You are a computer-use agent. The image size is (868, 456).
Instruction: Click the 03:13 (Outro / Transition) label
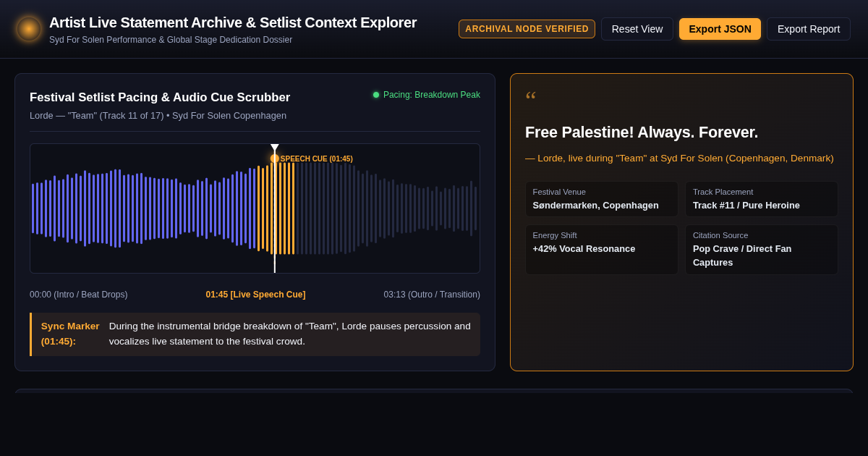432,295
